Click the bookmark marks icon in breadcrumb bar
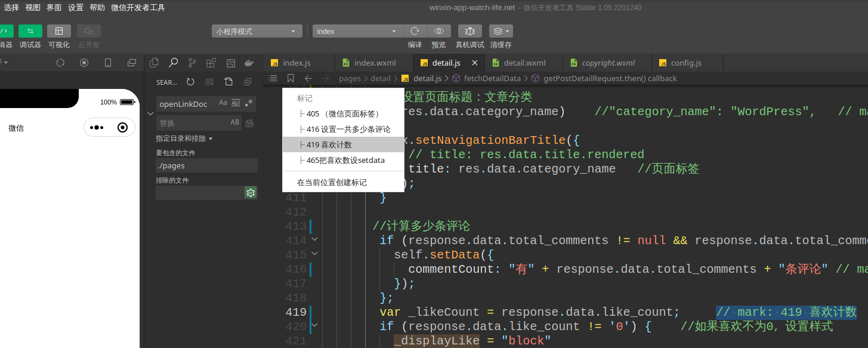The image size is (868, 348). 291,78
